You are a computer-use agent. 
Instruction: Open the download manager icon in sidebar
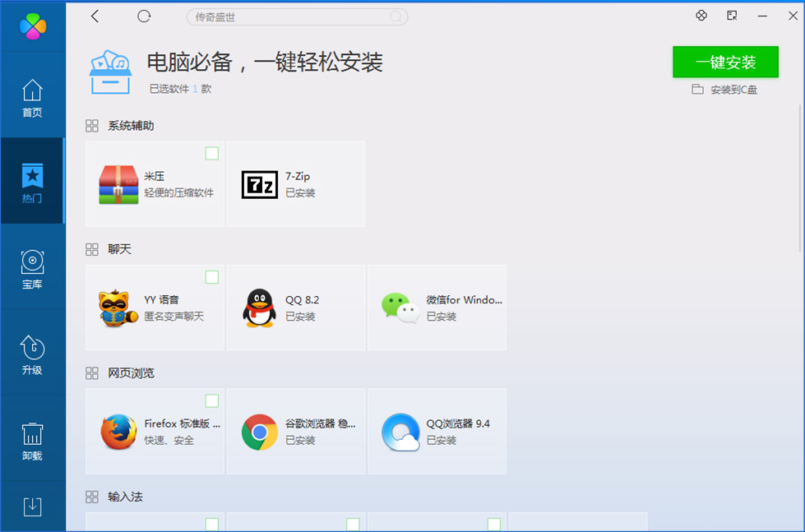(32, 507)
